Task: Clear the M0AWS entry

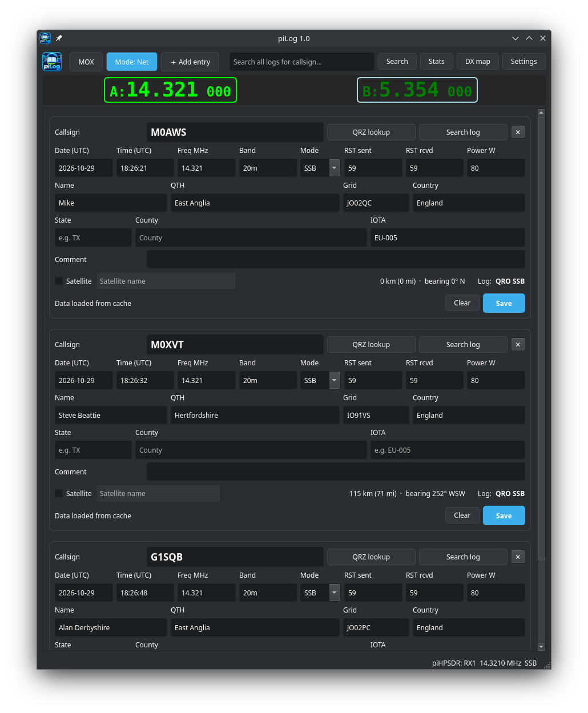Action: [x=462, y=303]
